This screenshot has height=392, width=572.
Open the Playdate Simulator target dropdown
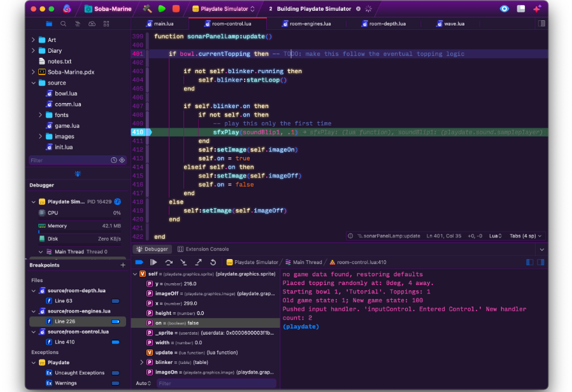224,9
